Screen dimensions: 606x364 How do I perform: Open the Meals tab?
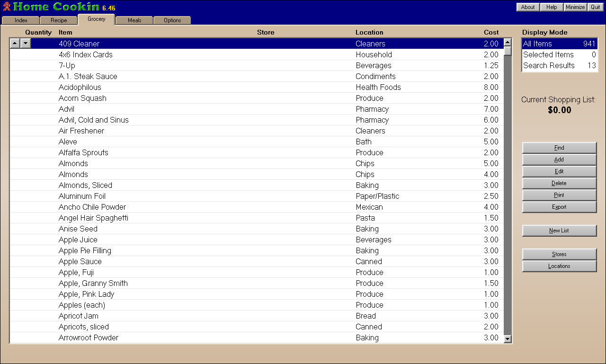coord(134,20)
